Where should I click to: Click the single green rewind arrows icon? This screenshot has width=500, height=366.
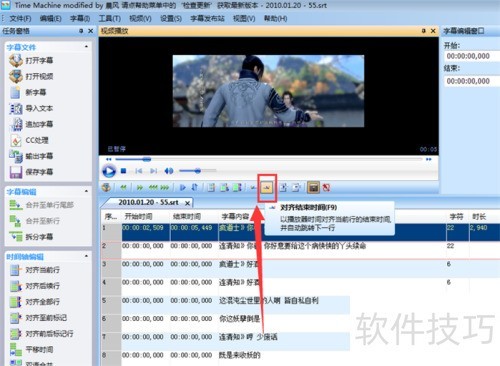tap(123, 188)
